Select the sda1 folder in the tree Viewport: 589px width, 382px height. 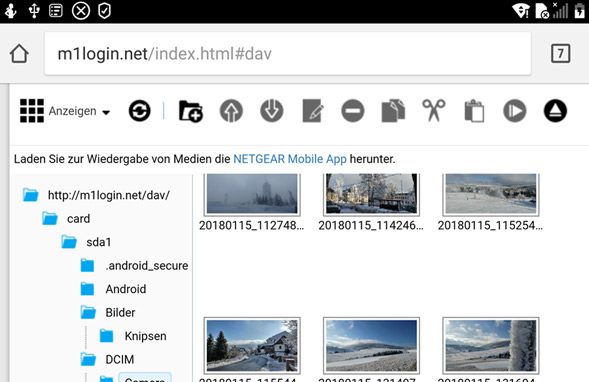point(99,242)
